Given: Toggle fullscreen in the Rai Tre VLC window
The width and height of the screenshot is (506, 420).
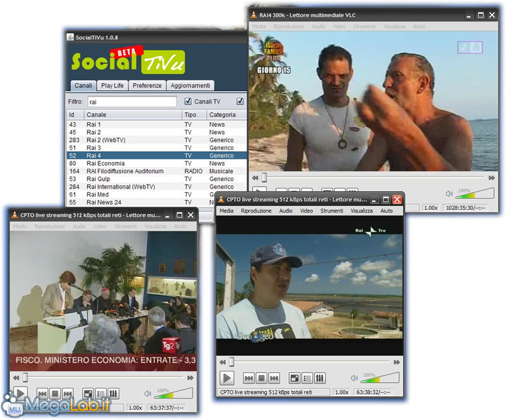Looking at the screenshot, I should tap(295, 378).
